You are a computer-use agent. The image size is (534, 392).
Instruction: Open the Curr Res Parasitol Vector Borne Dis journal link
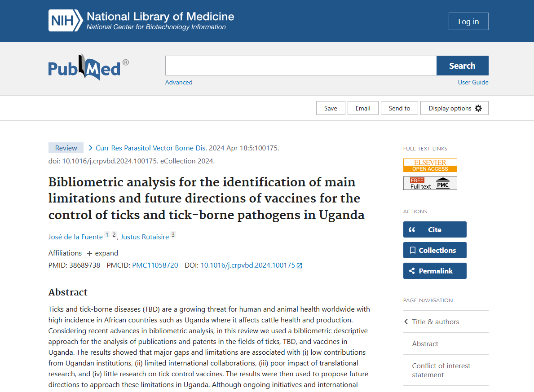pos(151,148)
